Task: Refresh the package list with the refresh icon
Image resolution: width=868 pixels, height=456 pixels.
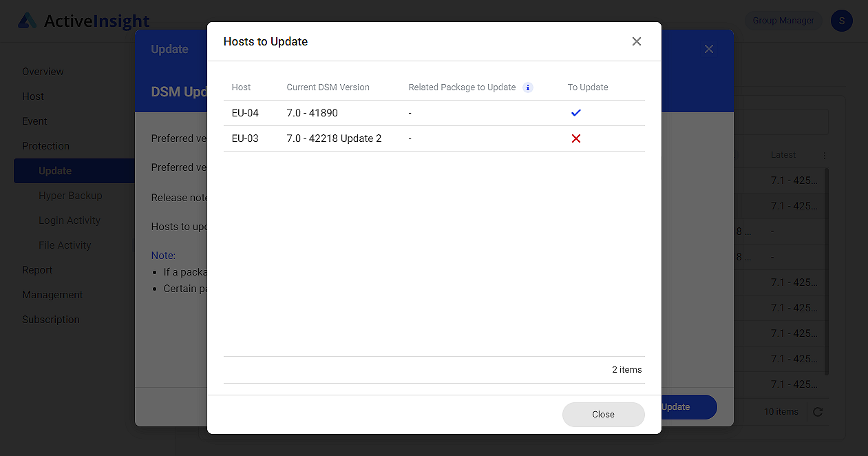Action: tap(818, 411)
